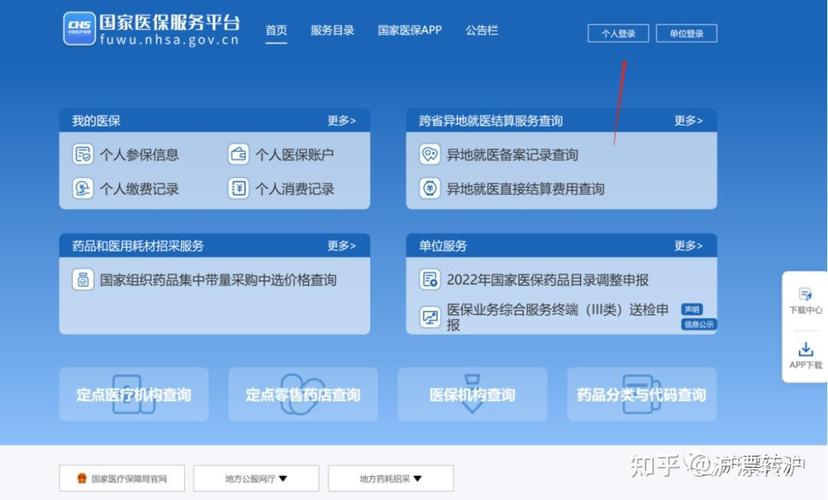This screenshot has height=500, width=828.
Task: Click the 异地就医备案记录查询 location icon
Action: [x=430, y=155]
